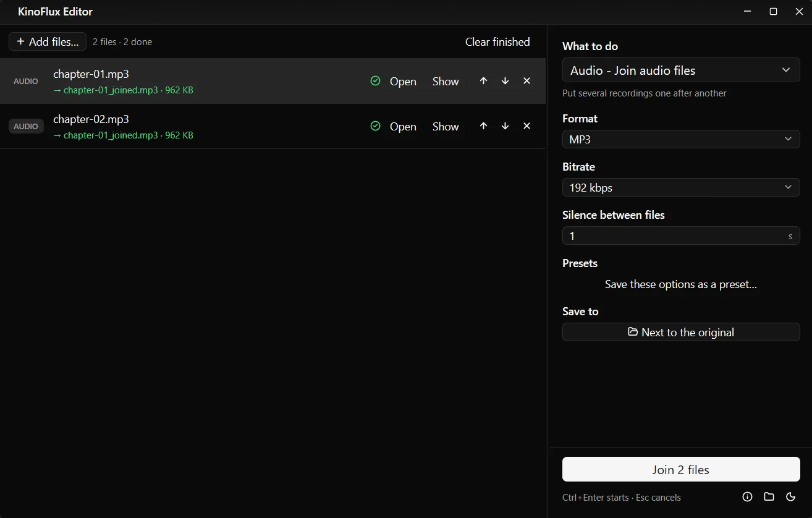Toggle the dark theme moon icon
This screenshot has width=812, height=518.
[x=790, y=497]
